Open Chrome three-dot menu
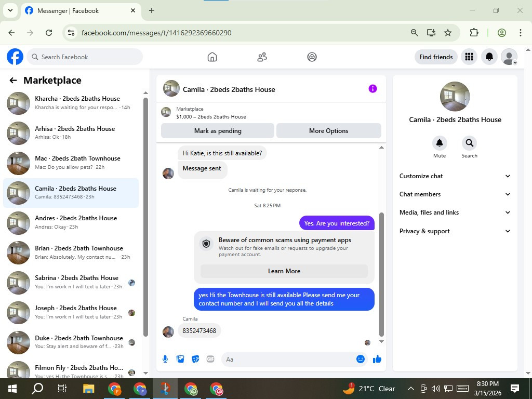The image size is (532, 399). [521, 33]
